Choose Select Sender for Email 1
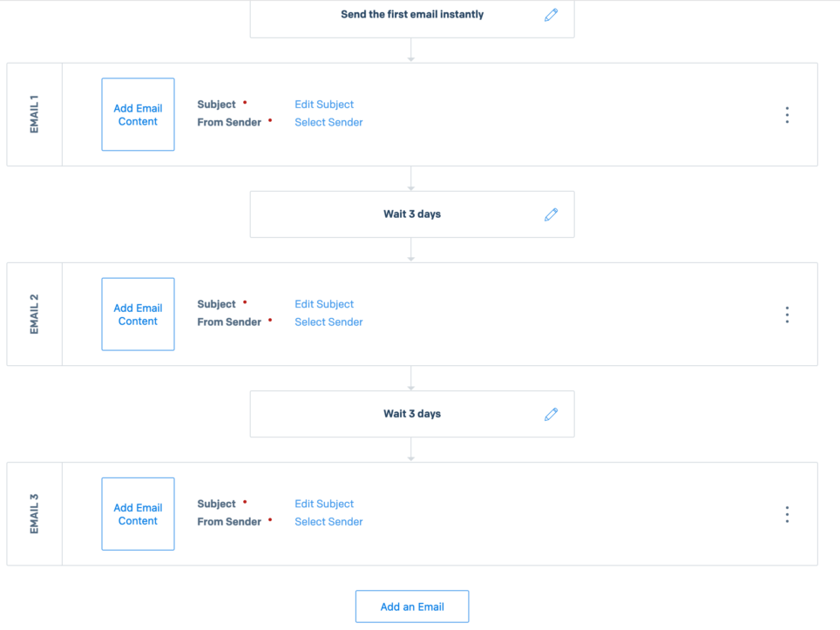 (x=329, y=123)
